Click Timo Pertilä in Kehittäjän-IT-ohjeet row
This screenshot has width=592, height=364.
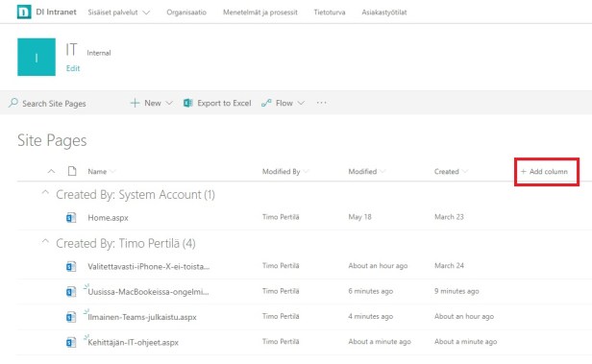tap(281, 341)
